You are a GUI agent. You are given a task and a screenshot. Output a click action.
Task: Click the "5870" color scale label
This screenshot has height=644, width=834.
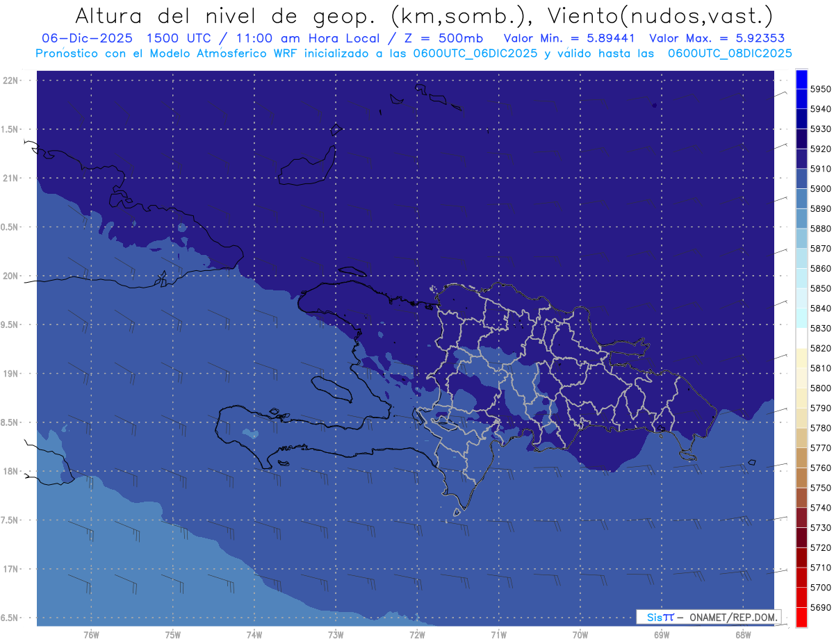(820, 249)
